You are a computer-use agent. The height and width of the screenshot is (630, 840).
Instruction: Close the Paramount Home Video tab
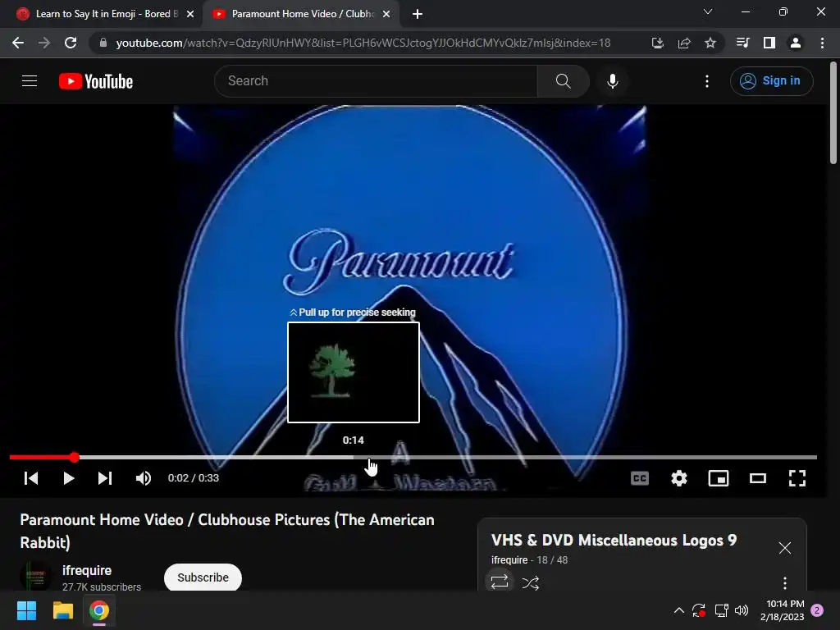click(x=386, y=14)
